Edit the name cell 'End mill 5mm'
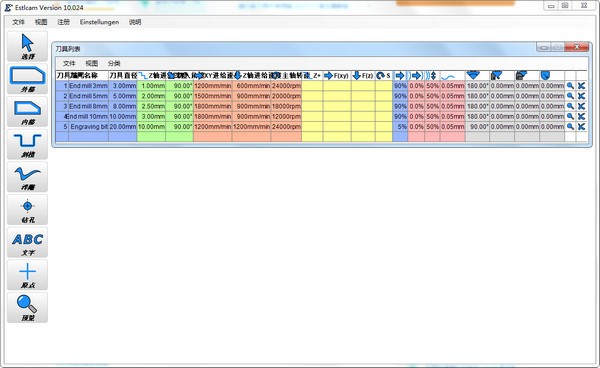Viewport: 600px width, 368px height. click(x=88, y=96)
